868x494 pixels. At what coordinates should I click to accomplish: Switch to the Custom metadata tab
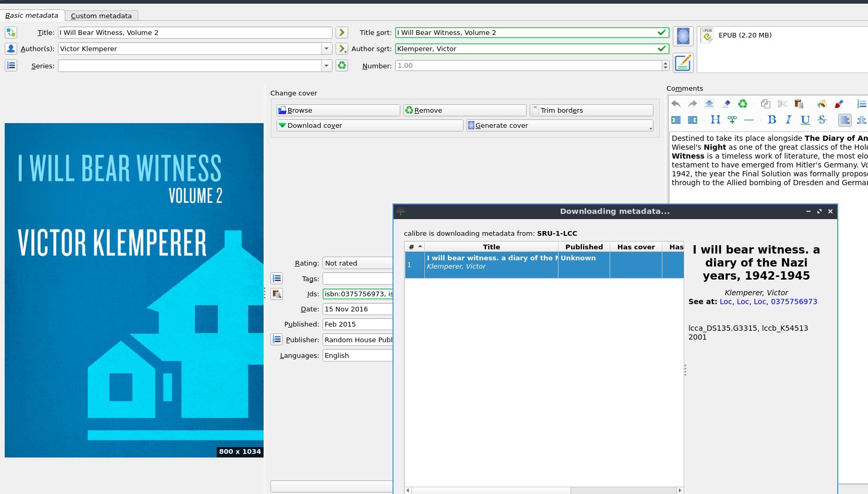[x=101, y=16]
